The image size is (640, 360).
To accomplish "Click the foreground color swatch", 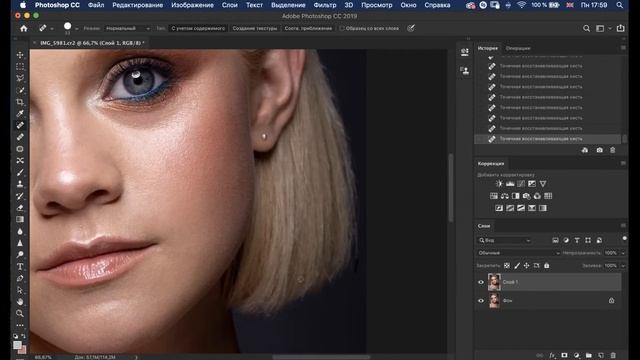I will point(17,345).
